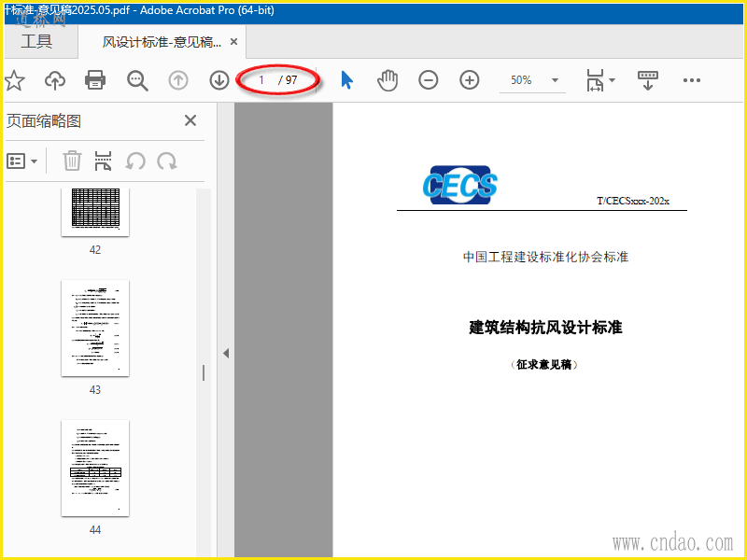Image resolution: width=747 pixels, height=560 pixels.
Task: Click the extract pages icon
Action: (104, 161)
